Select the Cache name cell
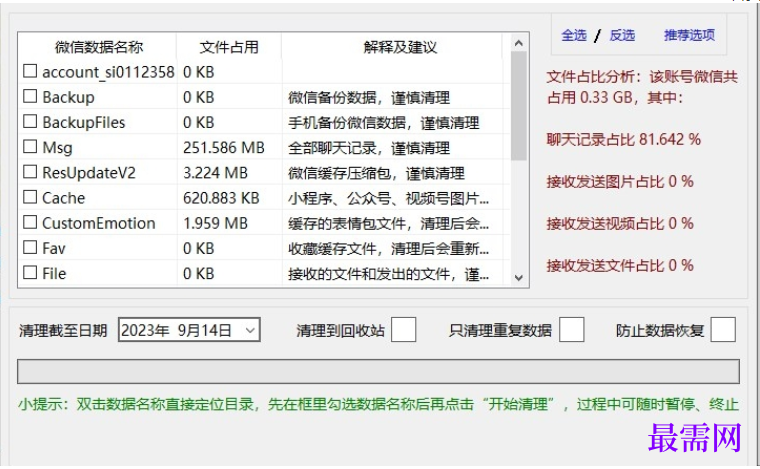Image resolution: width=760 pixels, height=469 pixels. click(63, 198)
